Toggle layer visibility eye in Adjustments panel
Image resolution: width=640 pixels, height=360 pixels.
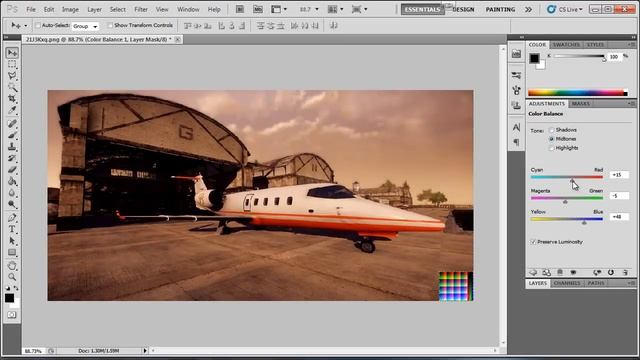[573, 272]
